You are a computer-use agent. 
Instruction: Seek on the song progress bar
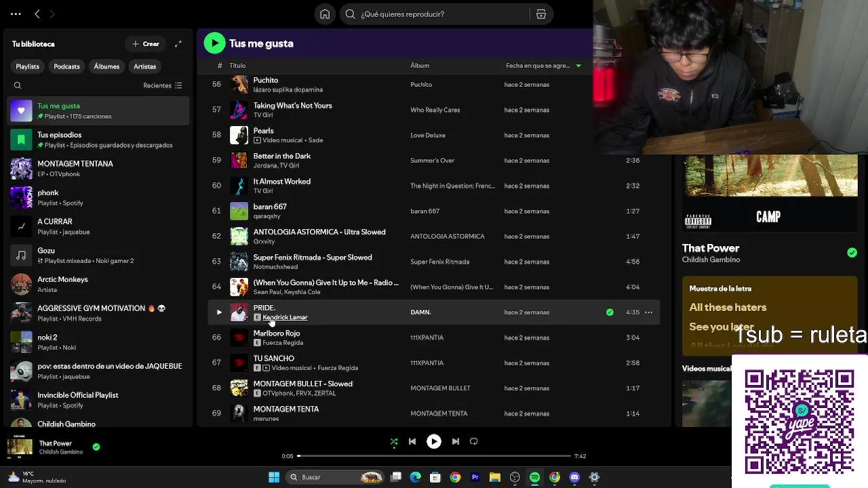[434, 456]
